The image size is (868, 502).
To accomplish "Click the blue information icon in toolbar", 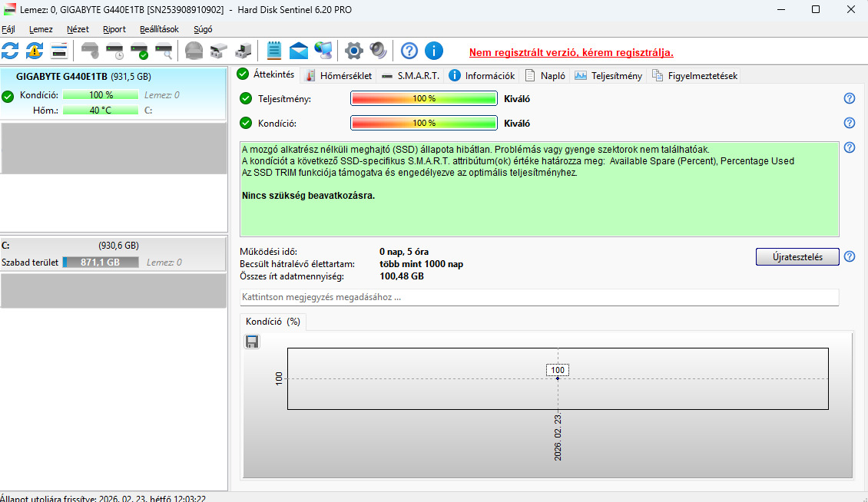I will click(x=434, y=51).
